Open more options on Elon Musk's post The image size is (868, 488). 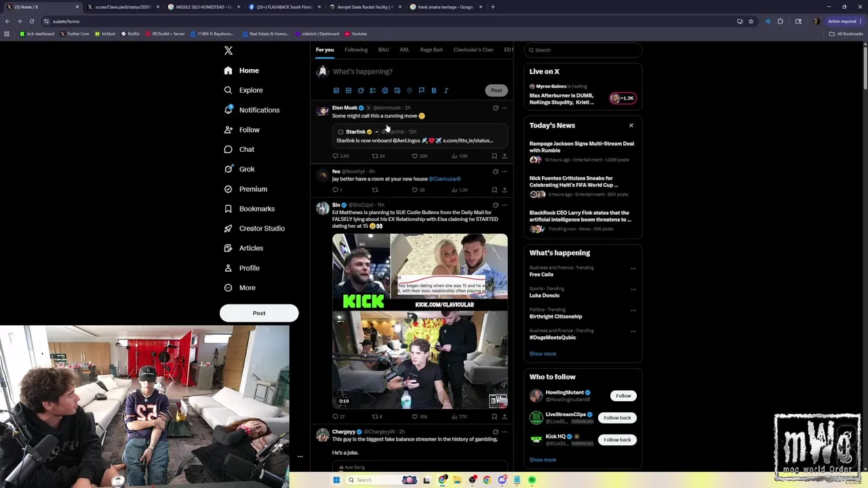tap(505, 108)
